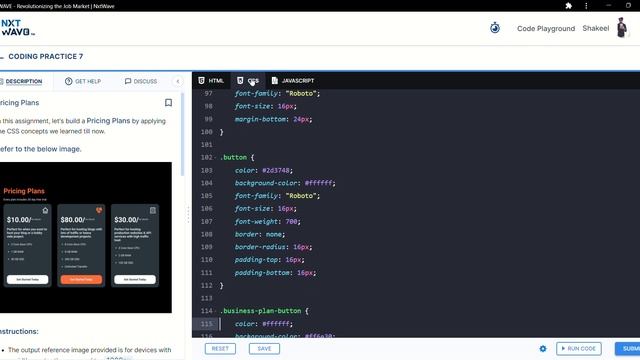
Task: Open the CSS editor tab
Action: 248,81
